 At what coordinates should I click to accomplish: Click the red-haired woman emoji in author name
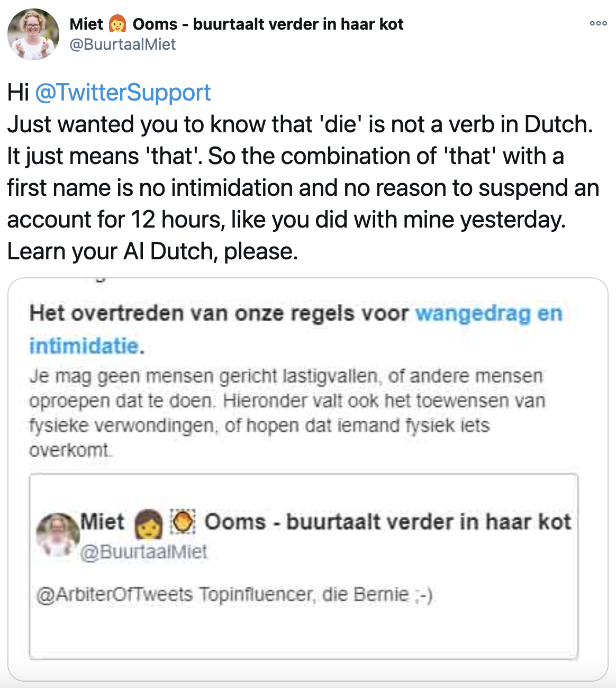click(x=117, y=24)
